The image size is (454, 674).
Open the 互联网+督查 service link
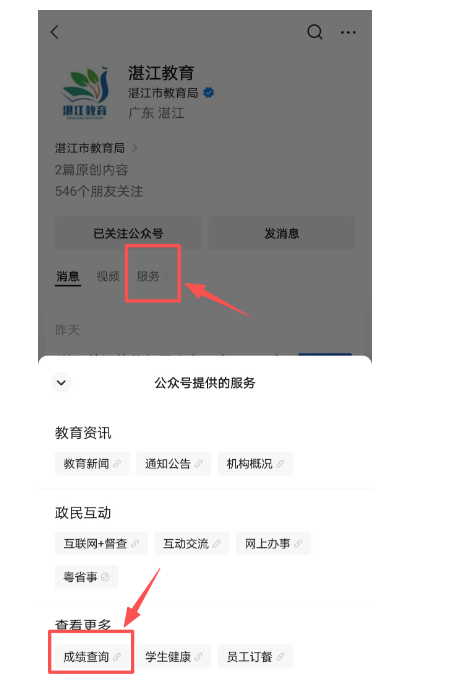pos(101,543)
